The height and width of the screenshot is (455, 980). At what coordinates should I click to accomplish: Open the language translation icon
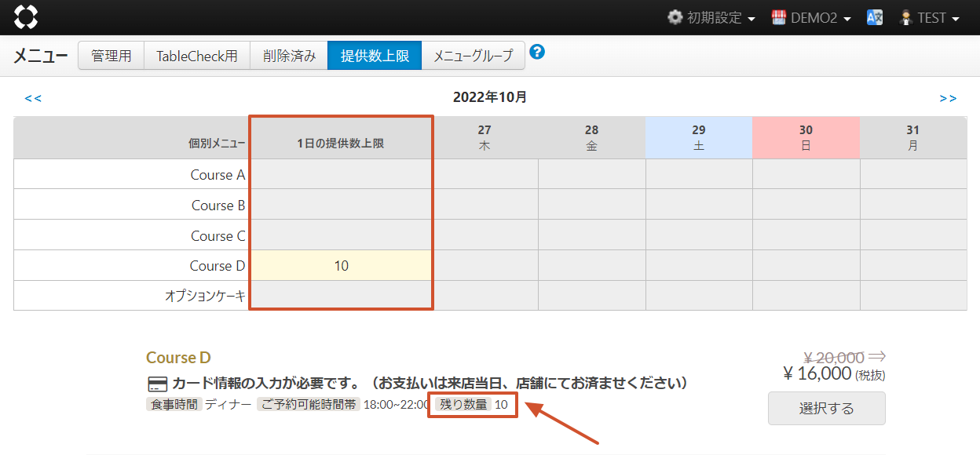tap(875, 17)
